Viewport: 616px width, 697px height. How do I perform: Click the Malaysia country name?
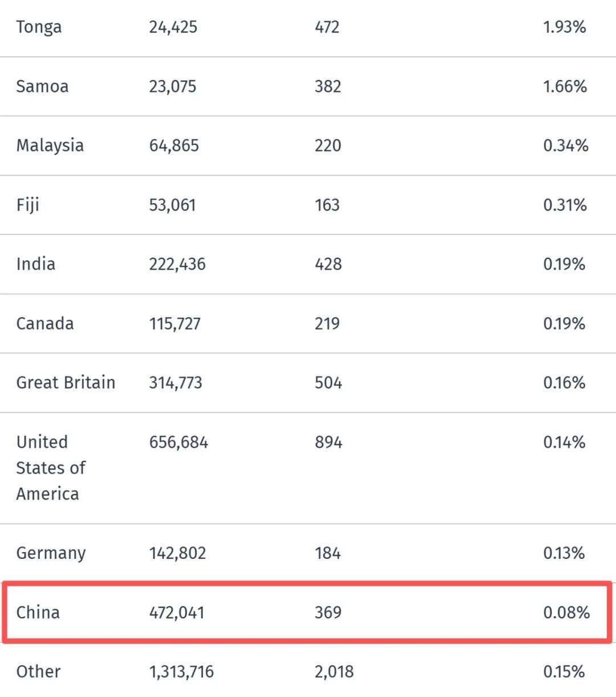pyautogui.click(x=50, y=145)
